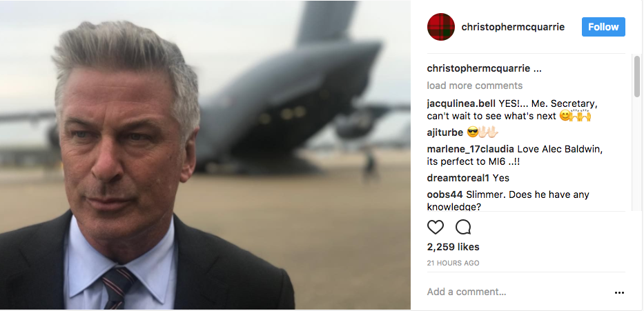This screenshot has width=644, height=311.
Task: Open the 21 HOURS AGO timestamp link
Action: pos(453,263)
